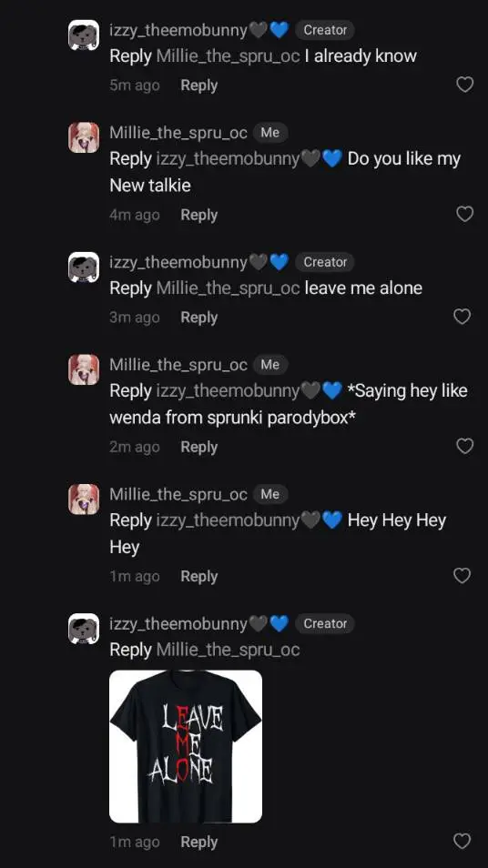Viewport: 488px width, 868px height.
Task: Tap the heart on 'leave me alone' comment
Action: [462, 317]
